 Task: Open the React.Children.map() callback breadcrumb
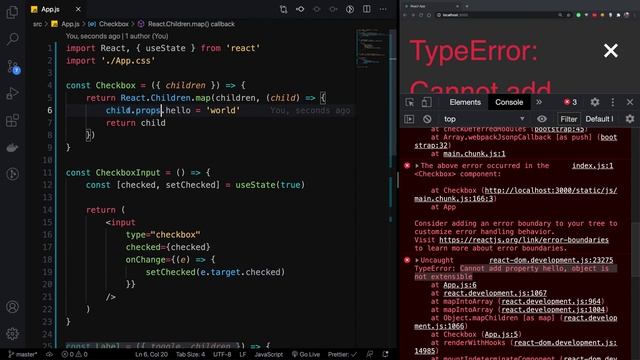tap(186, 24)
